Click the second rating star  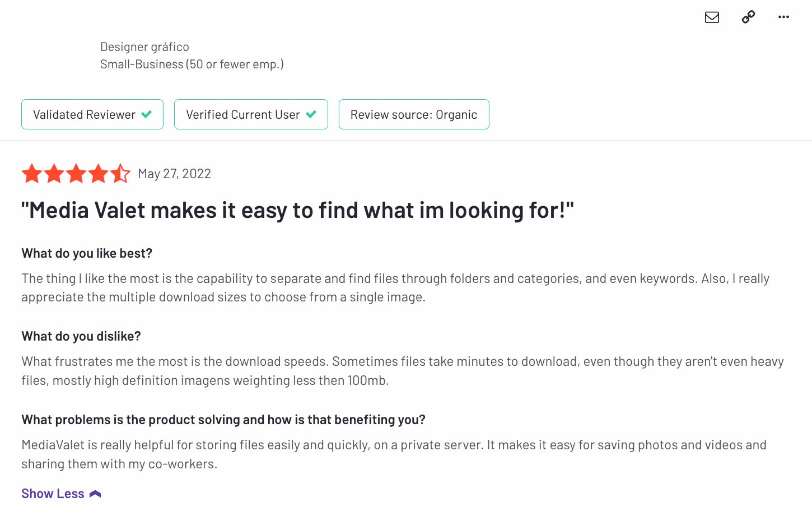point(54,174)
